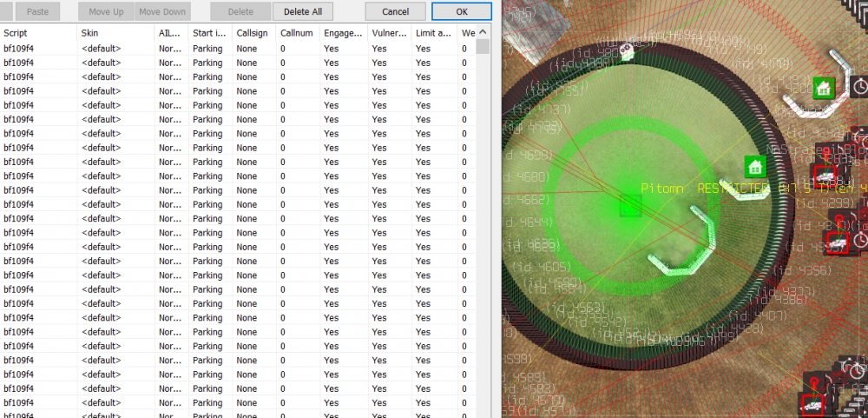Click the Move Down button

coord(162,12)
